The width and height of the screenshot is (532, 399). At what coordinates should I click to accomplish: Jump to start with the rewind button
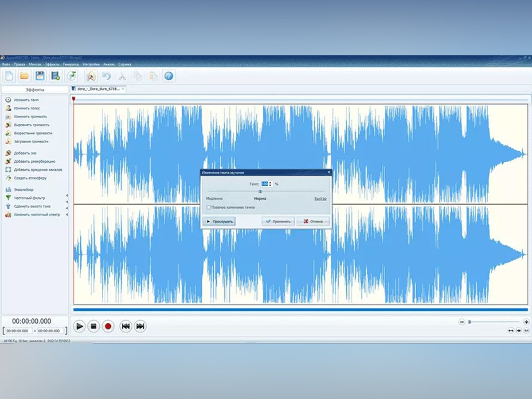click(126, 326)
